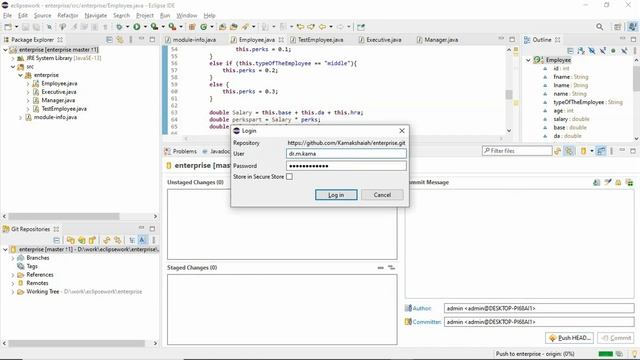The width and height of the screenshot is (640, 360).
Task: Open the File menu
Action: 7,16
